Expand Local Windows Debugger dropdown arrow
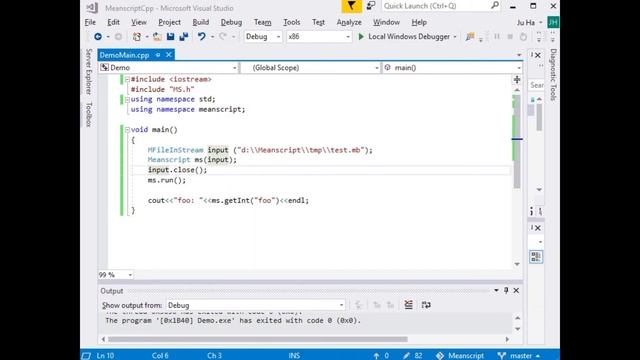Image resolution: width=640 pixels, height=360 pixels. pyautogui.click(x=455, y=37)
